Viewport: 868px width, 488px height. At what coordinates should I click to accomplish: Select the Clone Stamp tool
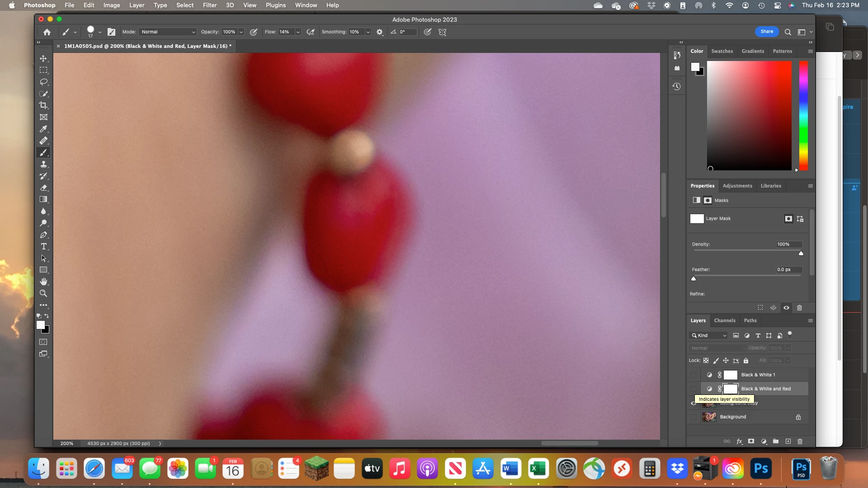point(43,164)
